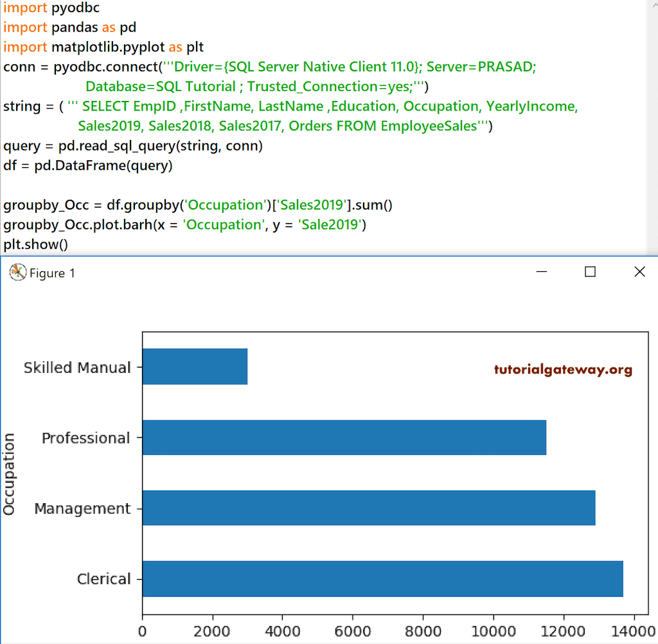Image resolution: width=658 pixels, height=644 pixels.
Task: Maximize the Figure 1 window
Action: [590, 272]
